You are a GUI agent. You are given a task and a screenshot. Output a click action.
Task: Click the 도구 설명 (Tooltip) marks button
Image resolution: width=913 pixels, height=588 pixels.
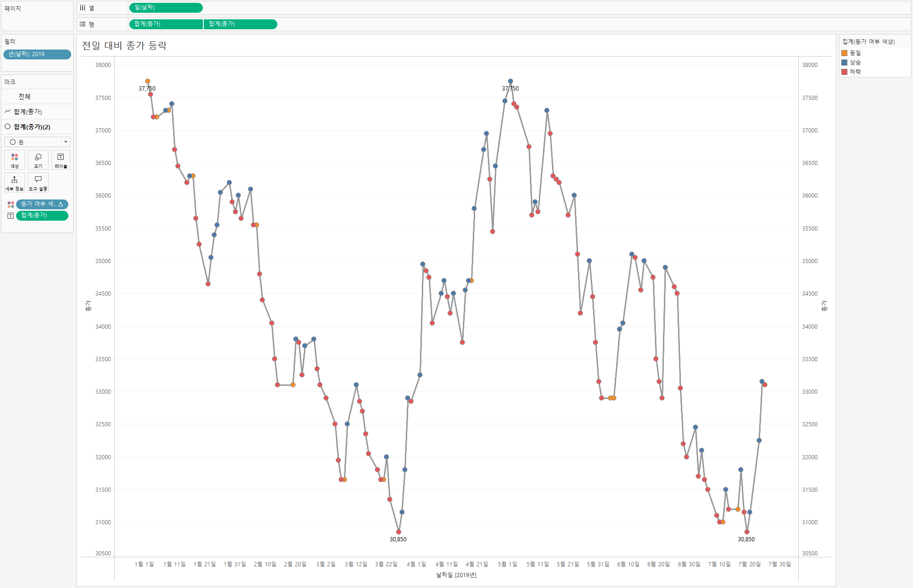click(x=38, y=182)
